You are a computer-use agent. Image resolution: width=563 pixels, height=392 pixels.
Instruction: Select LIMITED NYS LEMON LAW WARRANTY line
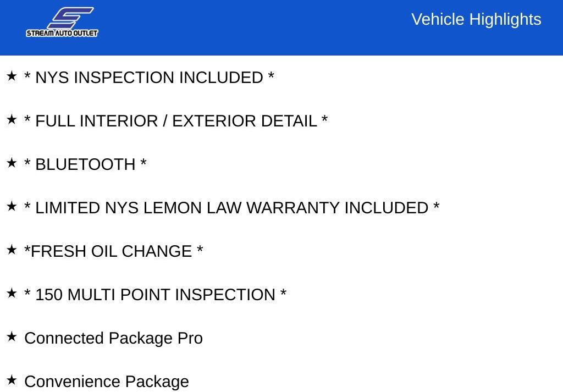(232, 208)
